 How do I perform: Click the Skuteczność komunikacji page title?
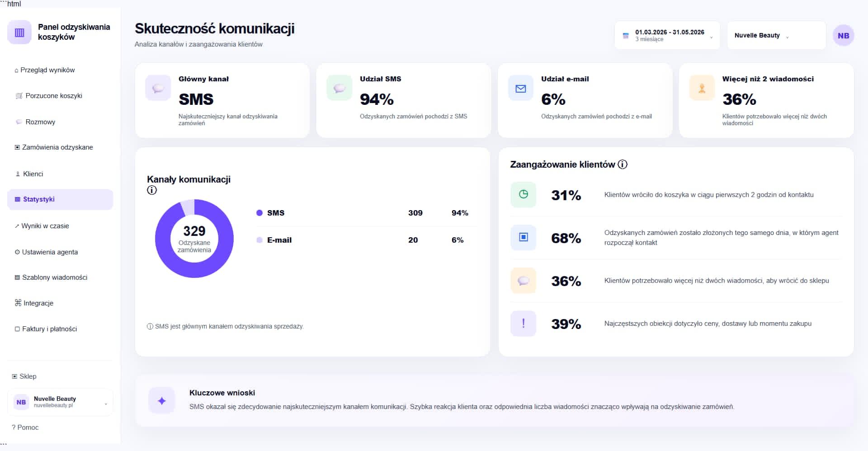[215, 28]
